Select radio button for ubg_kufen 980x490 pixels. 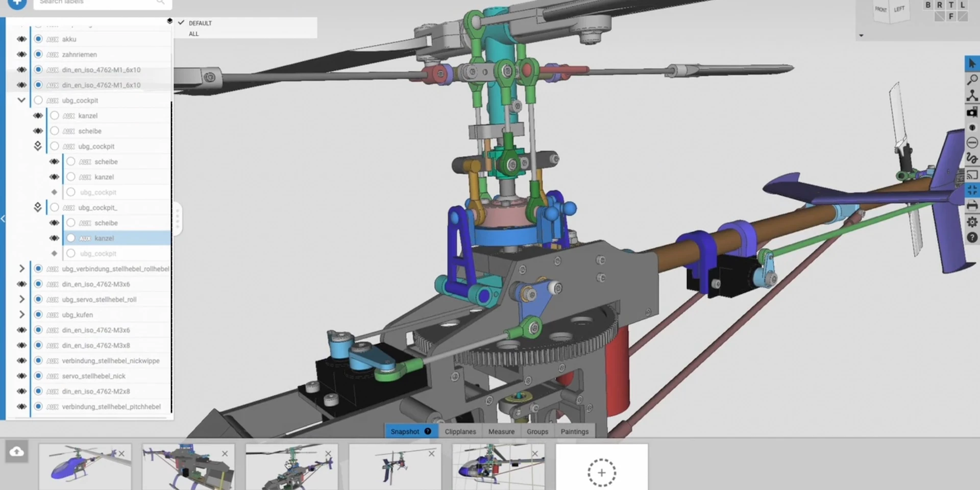click(x=38, y=315)
